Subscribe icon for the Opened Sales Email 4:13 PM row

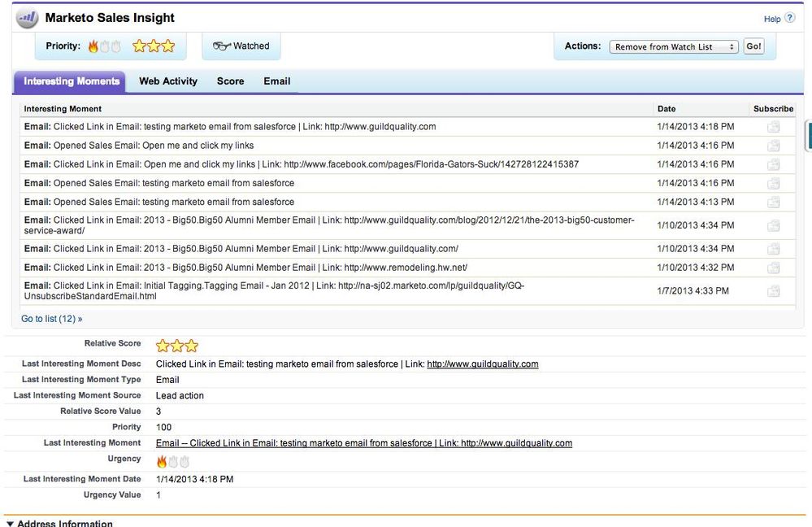pyautogui.click(x=773, y=202)
